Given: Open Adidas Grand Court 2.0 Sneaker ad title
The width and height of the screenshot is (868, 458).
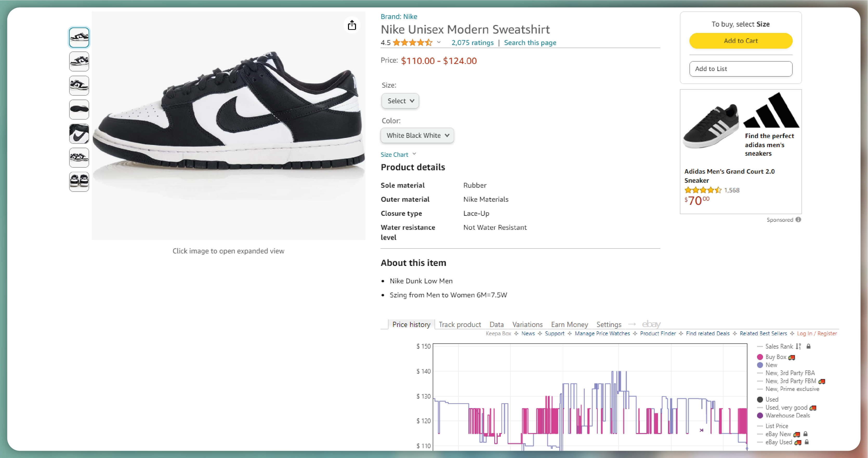Looking at the screenshot, I should [x=729, y=175].
